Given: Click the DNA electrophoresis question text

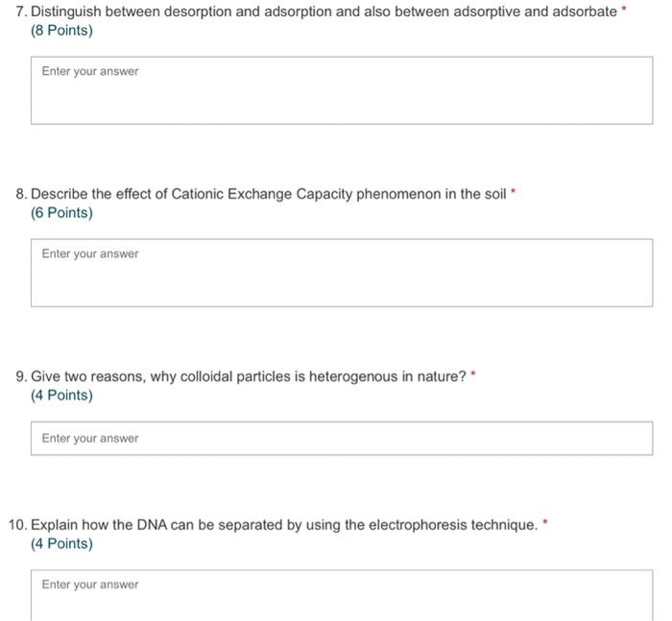Looking at the screenshot, I should [284, 525].
